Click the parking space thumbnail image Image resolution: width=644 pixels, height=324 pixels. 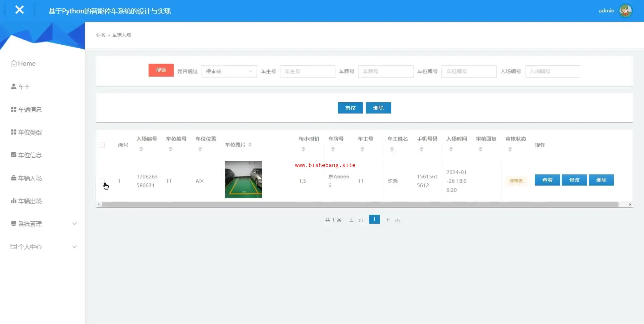point(243,180)
